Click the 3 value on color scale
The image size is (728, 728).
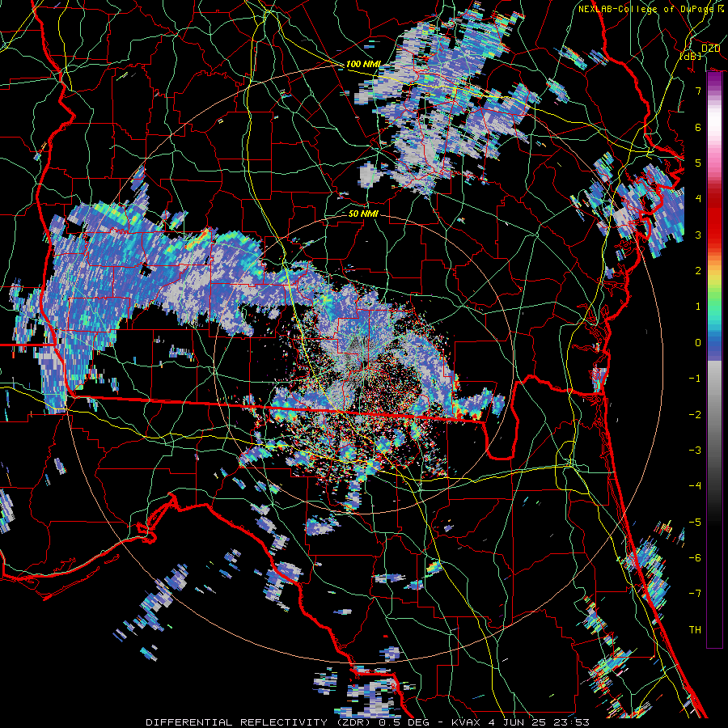tap(698, 235)
